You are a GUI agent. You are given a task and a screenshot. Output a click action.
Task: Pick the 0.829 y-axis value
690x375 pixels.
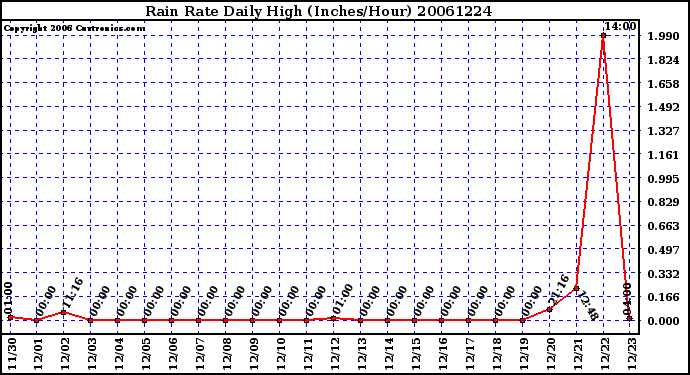coord(663,202)
